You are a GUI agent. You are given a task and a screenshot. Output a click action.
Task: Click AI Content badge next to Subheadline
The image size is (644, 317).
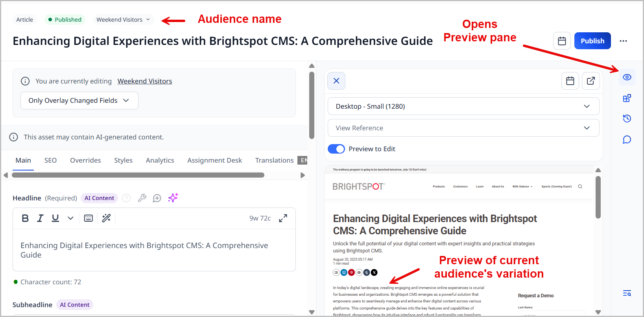pyautogui.click(x=74, y=305)
